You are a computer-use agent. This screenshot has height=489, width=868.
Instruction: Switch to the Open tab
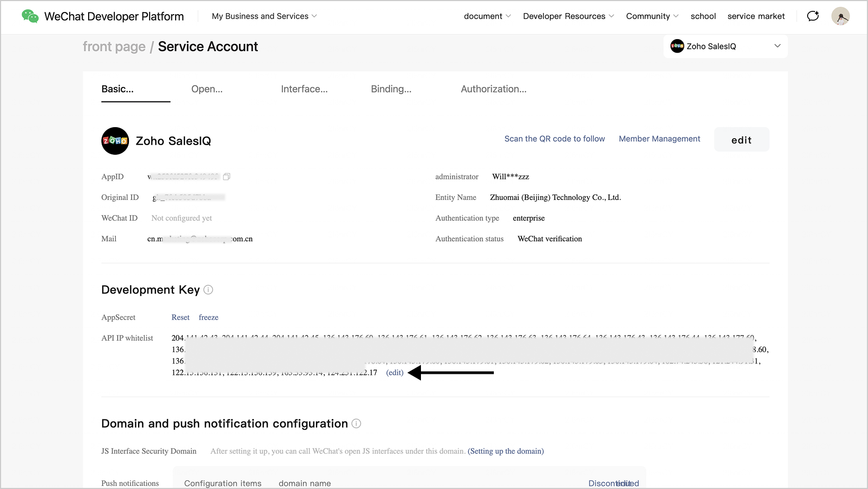(207, 89)
